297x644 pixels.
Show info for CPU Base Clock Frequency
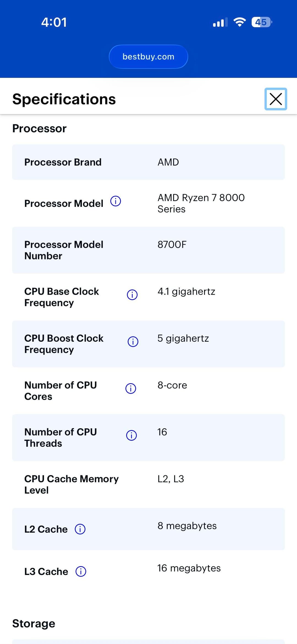132,295
